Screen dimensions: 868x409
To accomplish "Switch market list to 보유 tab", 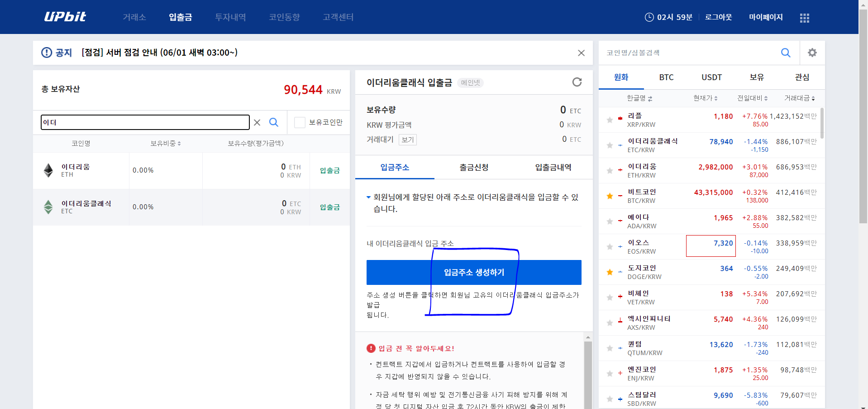I will tap(757, 77).
